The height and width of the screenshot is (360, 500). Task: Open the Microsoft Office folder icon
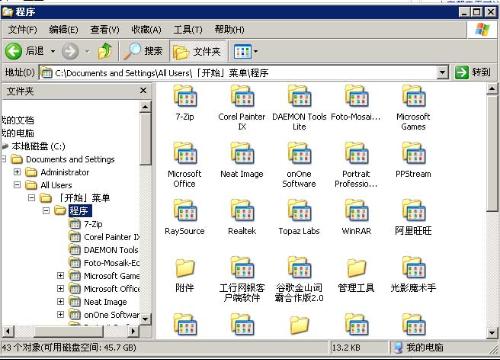pyautogui.click(x=185, y=153)
